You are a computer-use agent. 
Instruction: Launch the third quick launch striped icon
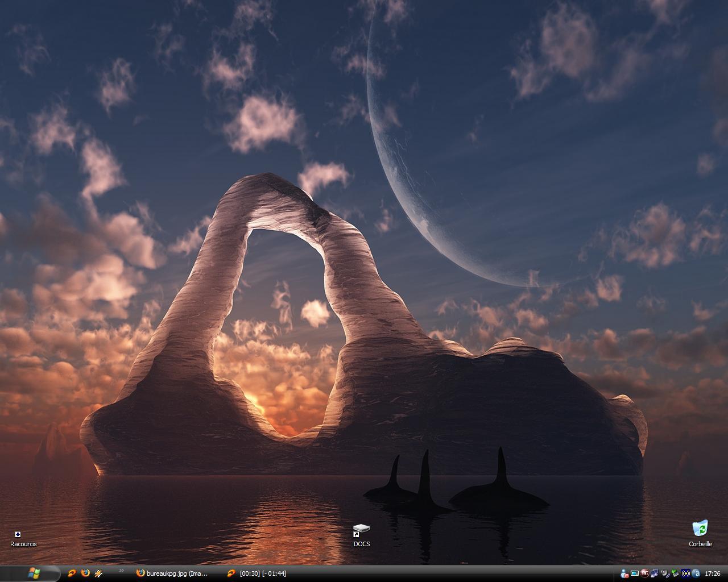coord(98,573)
